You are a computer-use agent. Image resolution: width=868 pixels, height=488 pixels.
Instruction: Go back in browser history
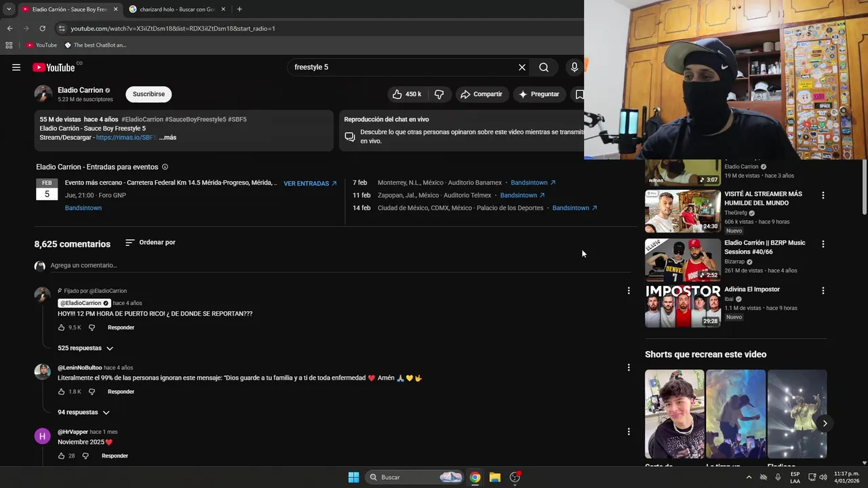pos(9,28)
